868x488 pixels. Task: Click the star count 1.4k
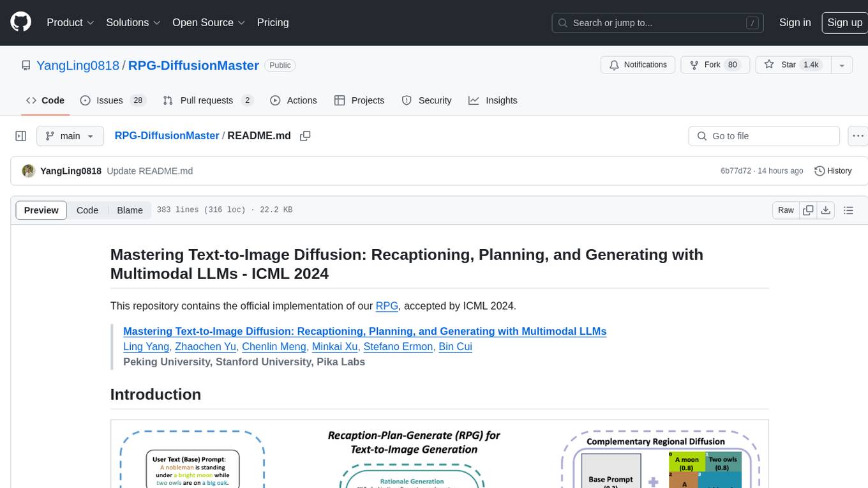811,65
